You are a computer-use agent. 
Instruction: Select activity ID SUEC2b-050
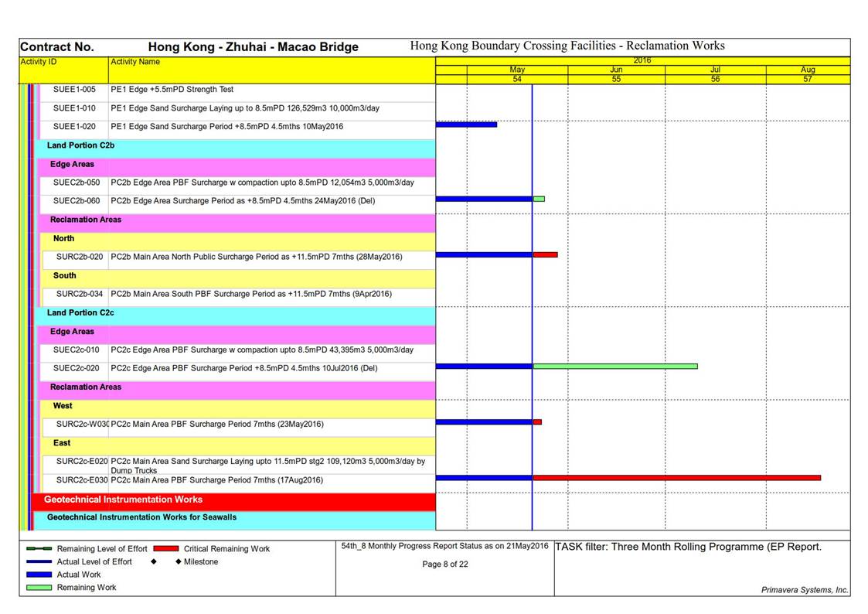(x=77, y=182)
